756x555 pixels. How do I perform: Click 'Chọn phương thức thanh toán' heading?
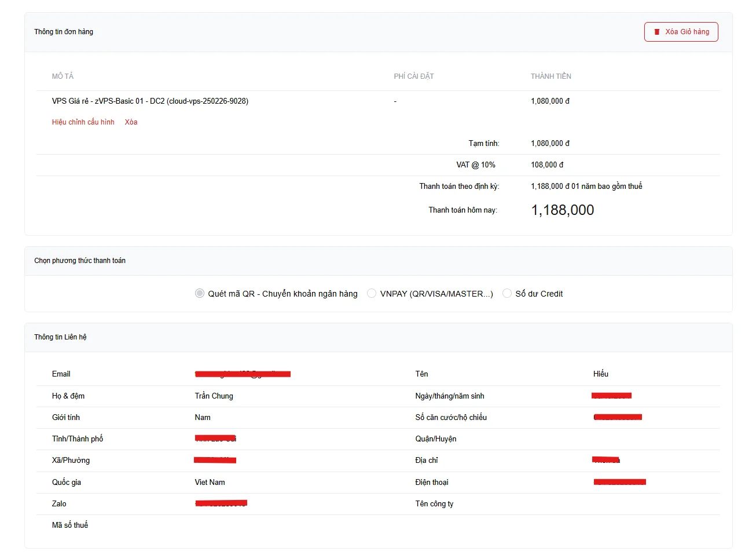click(80, 261)
